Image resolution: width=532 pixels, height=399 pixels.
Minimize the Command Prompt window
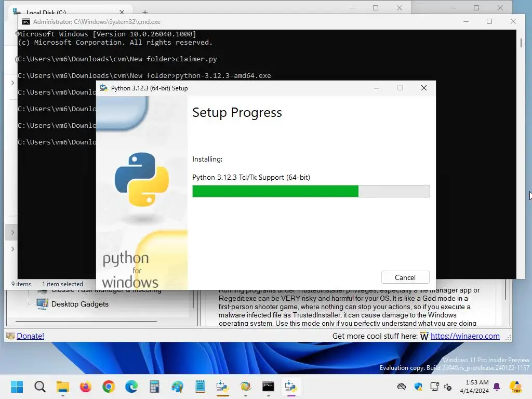[x=466, y=21]
